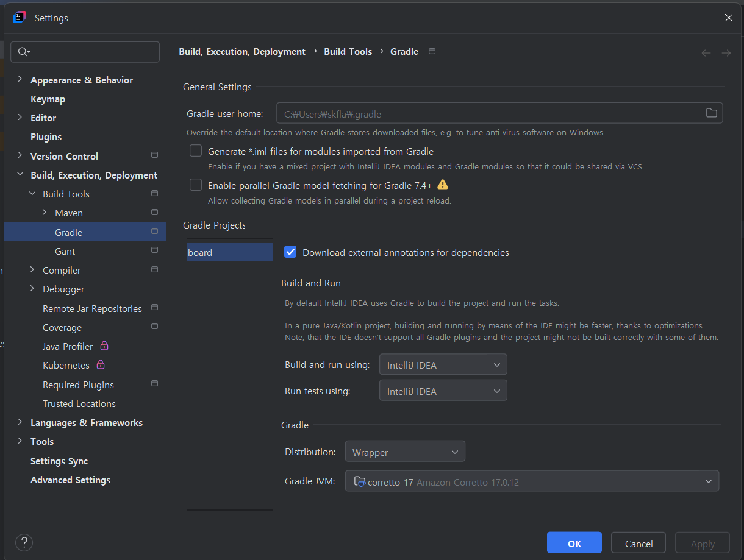Click the project-level icon next to Remote Jar Repositories

(x=154, y=308)
